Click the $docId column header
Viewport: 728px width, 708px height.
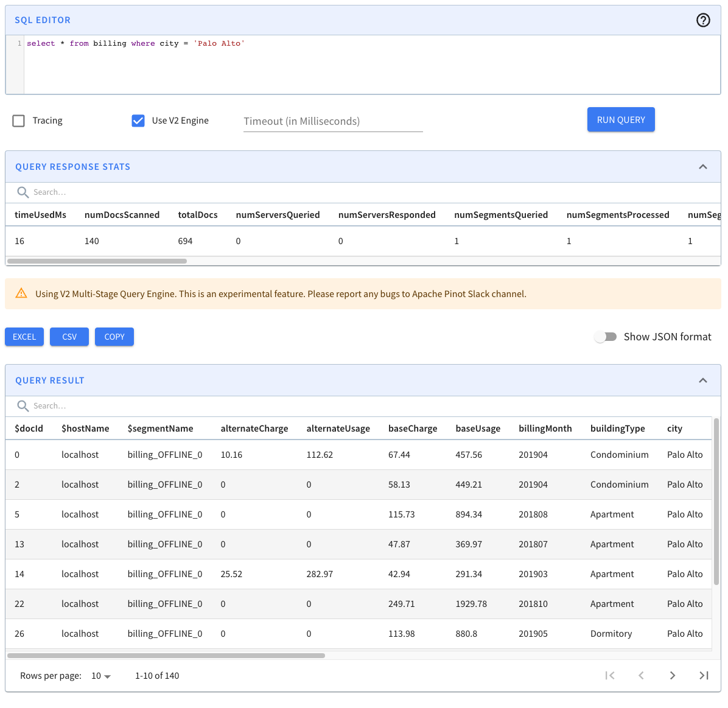[x=29, y=429]
